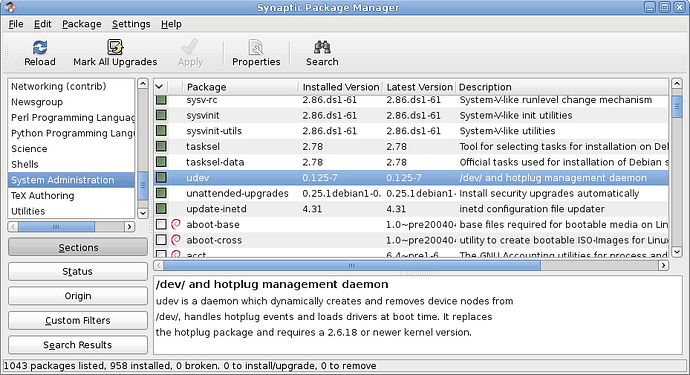Click the status column sort arrow header
The image size is (690, 375).
pyautogui.click(x=160, y=87)
